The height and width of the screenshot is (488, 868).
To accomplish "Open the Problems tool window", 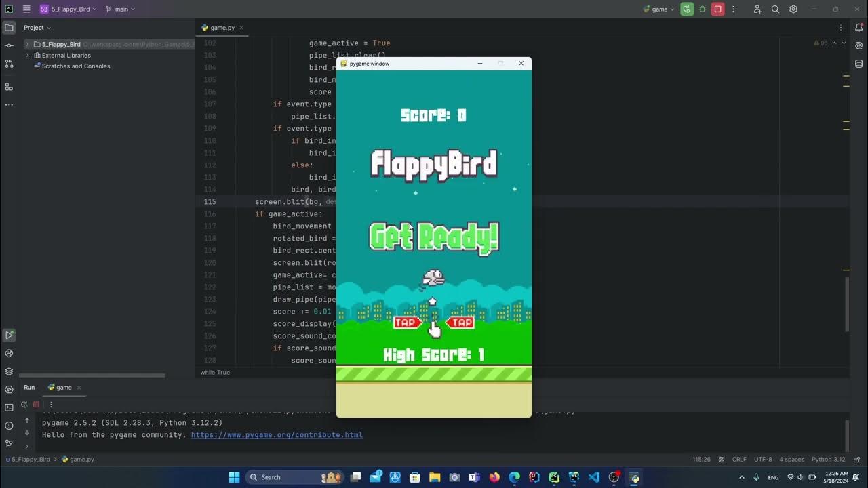I will [x=9, y=426].
